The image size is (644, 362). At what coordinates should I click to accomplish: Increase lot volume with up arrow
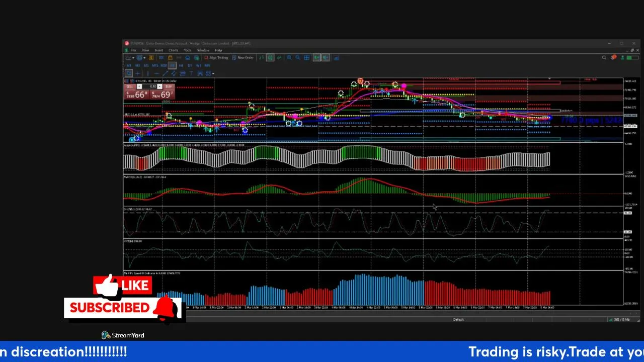click(159, 86)
